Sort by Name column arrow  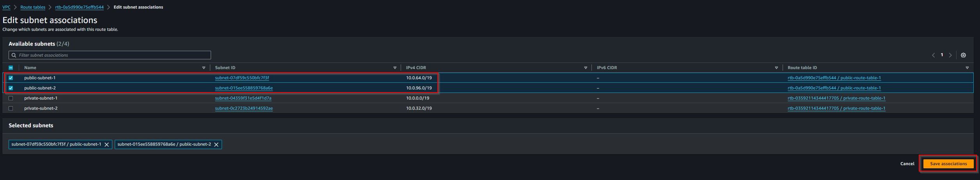(x=204, y=68)
